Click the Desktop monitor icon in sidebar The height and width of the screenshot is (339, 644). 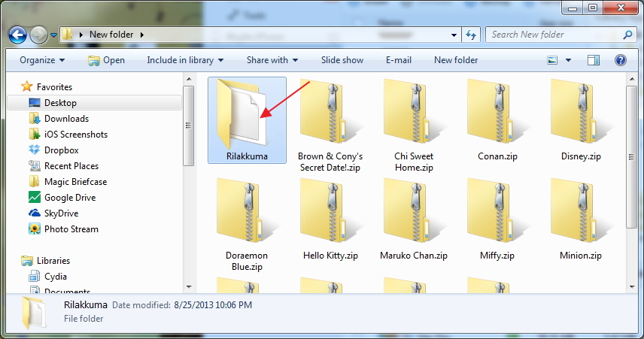click(35, 103)
